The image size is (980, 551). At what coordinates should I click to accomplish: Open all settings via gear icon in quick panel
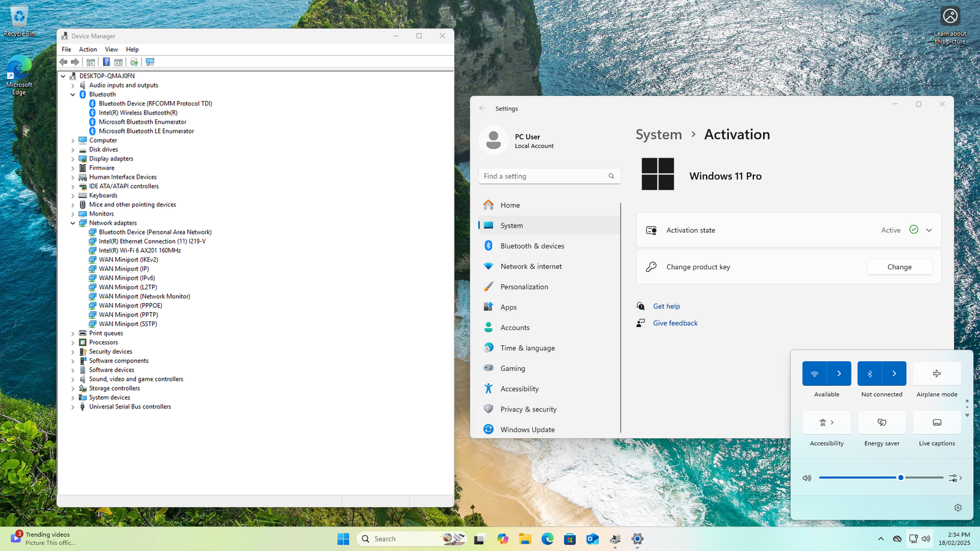[x=958, y=508]
